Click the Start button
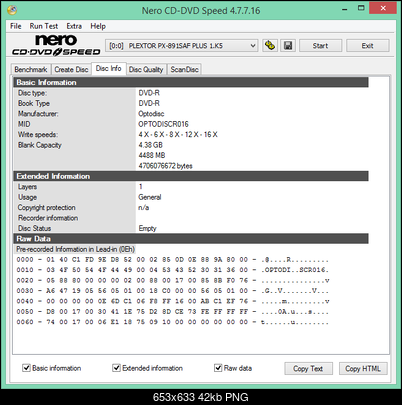 pos(320,46)
